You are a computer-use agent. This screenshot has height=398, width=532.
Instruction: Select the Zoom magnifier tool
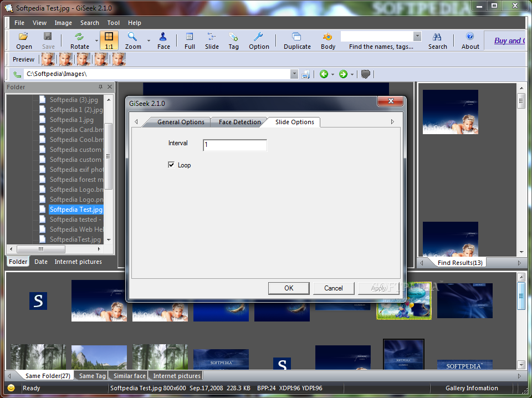pyautogui.click(x=133, y=40)
